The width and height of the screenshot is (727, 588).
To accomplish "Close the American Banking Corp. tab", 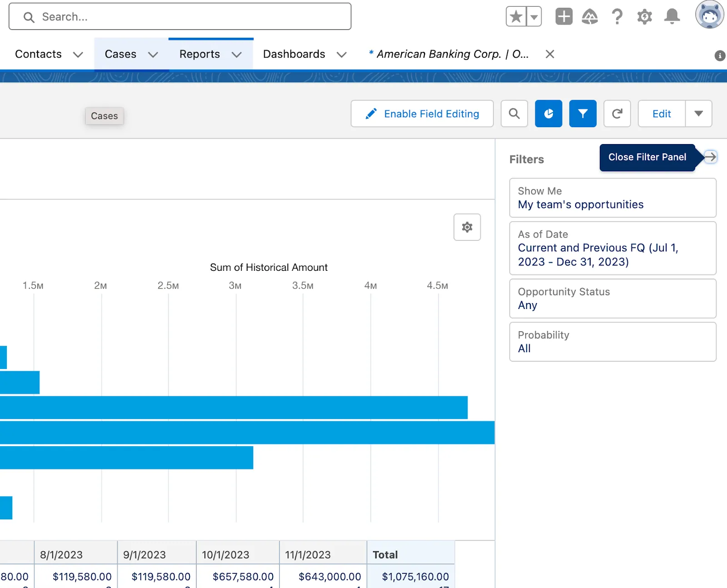I will tap(550, 54).
